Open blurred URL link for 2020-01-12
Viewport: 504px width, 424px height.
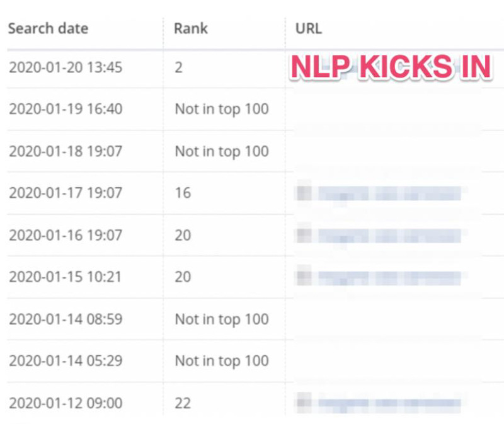(x=389, y=403)
